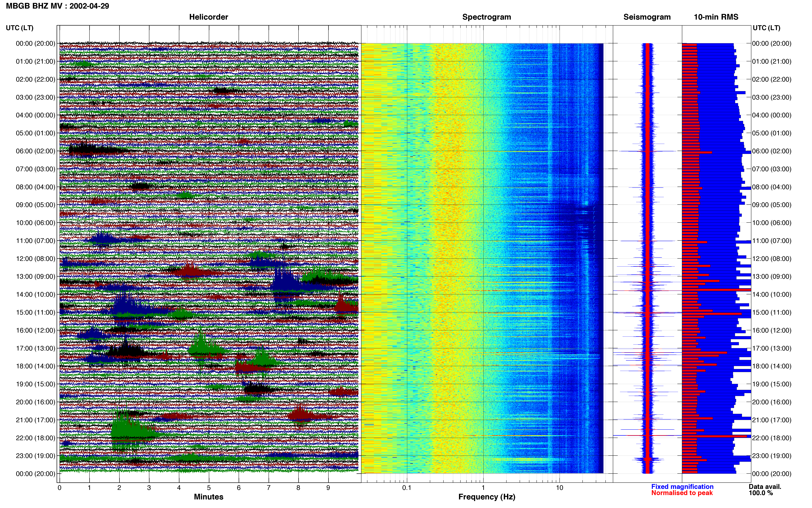Image resolution: width=812 pixels, height=508 pixels.
Task: Click right-side time label '06:00 (02:00)'
Action: [772, 151]
